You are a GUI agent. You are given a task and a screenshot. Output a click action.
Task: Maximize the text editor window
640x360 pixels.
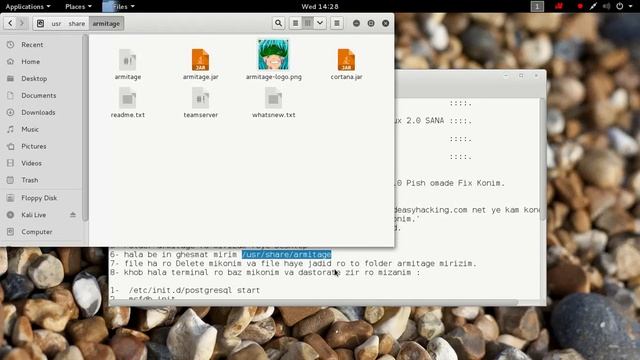click(x=521, y=76)
